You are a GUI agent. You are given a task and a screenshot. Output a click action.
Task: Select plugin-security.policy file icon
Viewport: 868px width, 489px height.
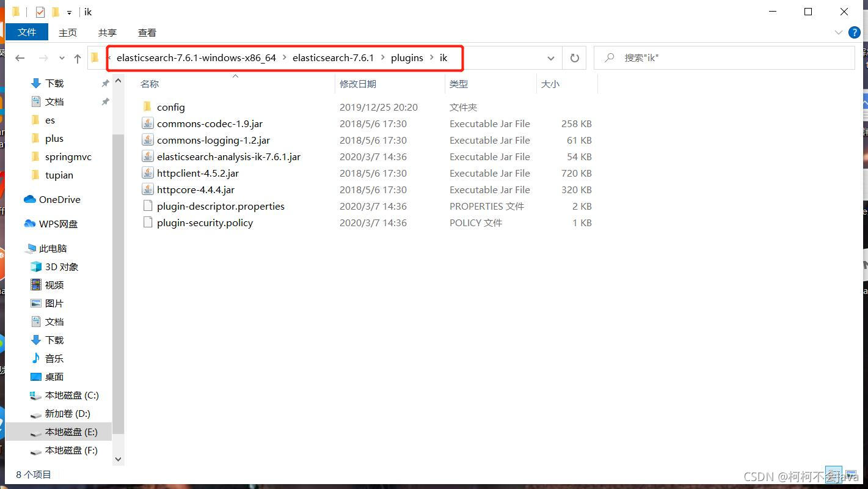pos(147,222)
